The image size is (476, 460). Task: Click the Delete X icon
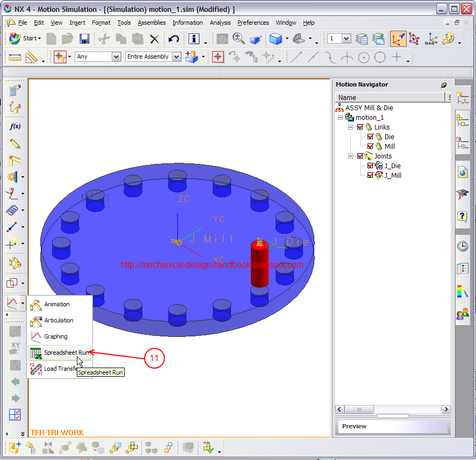pyautogui.click(x=155, y=39)
